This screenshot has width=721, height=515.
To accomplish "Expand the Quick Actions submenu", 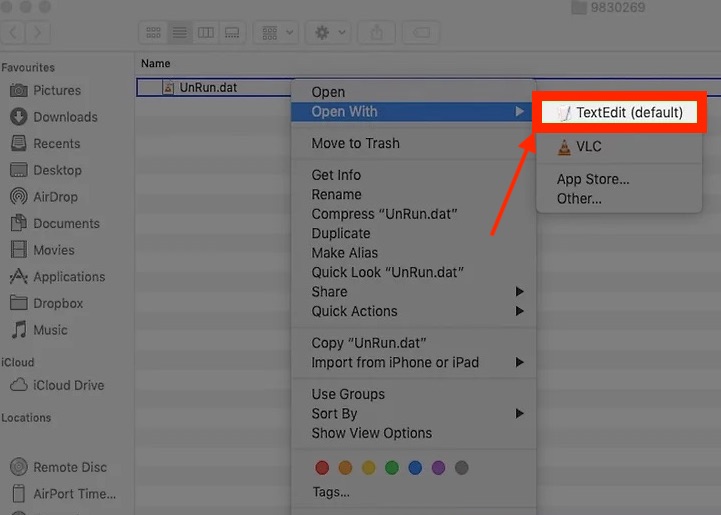I will (413, 311).
